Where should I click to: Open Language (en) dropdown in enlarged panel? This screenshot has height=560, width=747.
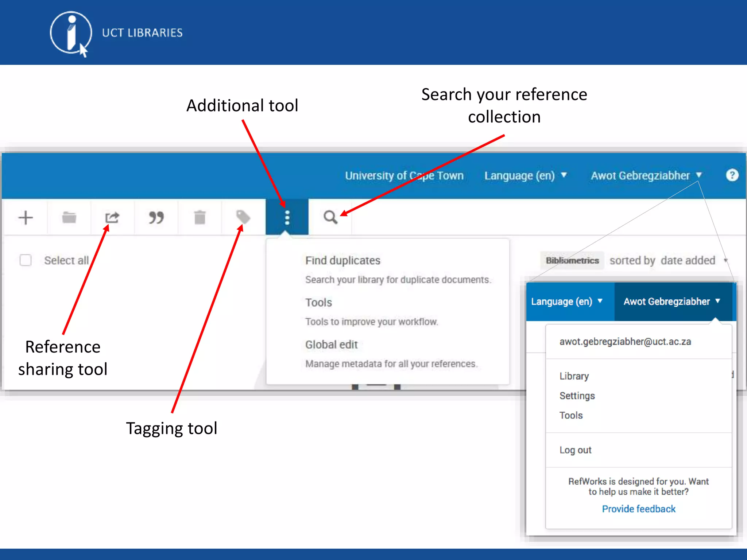point(567,302)
